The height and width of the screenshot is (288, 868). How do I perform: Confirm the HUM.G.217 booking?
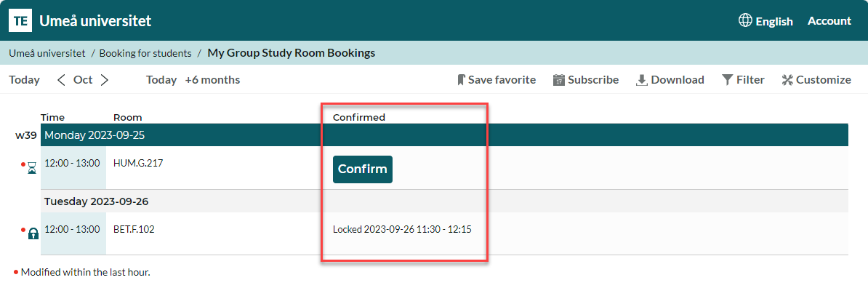(x=363, y=169)
